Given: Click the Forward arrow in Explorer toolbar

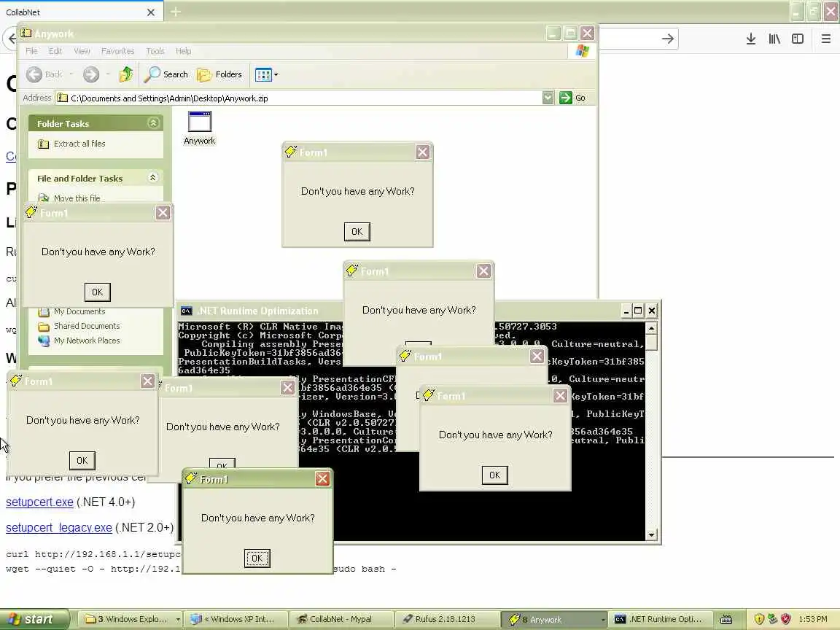Looking at the screenshot, I should click(x=91, y=74).
